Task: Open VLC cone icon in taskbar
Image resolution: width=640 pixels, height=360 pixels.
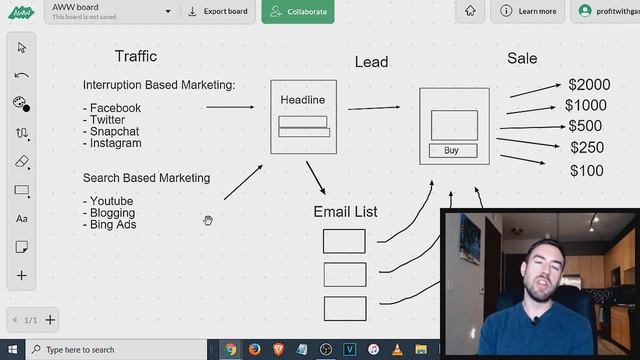Action: pyautogui.click(x=397, y=350)
